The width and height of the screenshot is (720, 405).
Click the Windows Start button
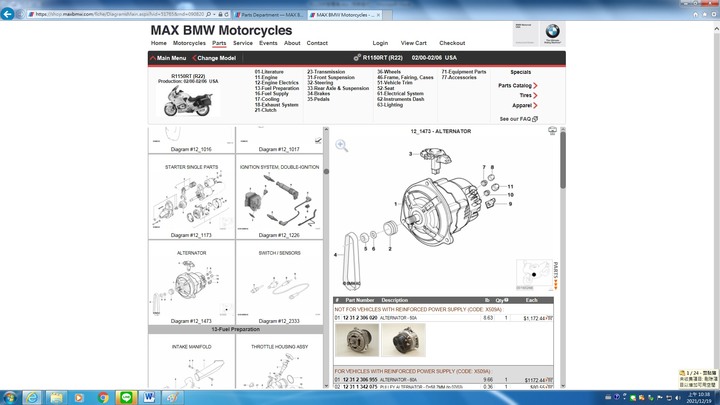10,397
